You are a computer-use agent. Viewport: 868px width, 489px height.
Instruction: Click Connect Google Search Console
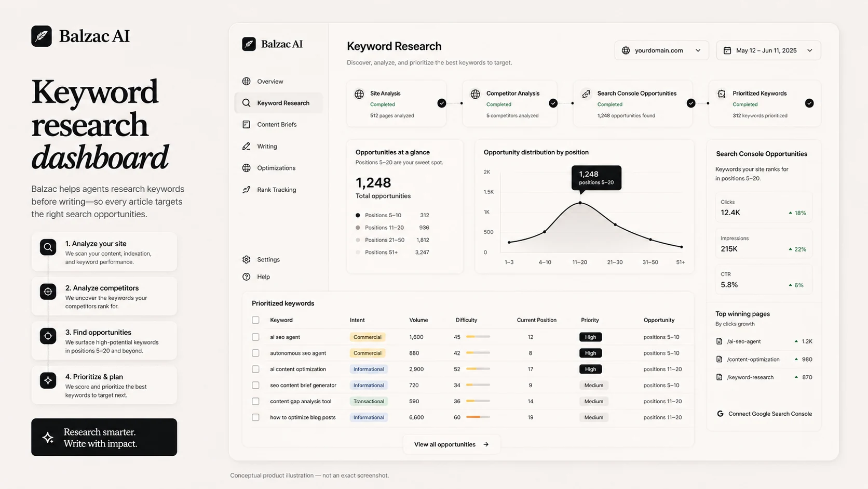click(x=764, y=414)
